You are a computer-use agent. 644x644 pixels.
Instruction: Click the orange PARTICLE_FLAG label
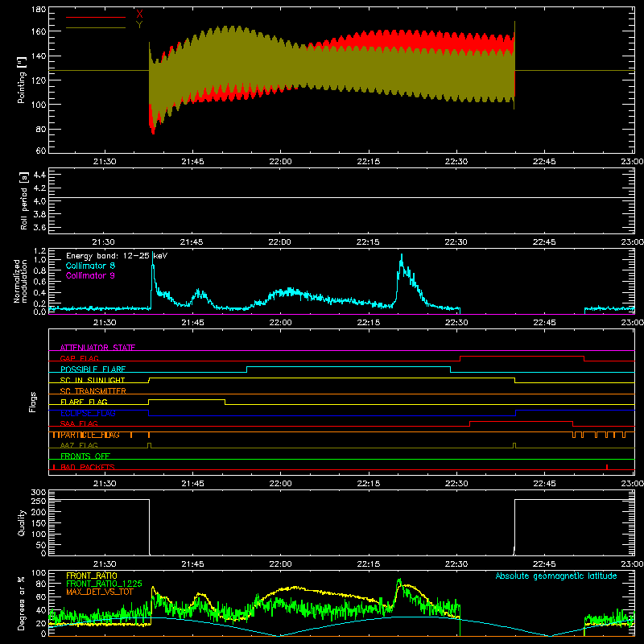90,435
